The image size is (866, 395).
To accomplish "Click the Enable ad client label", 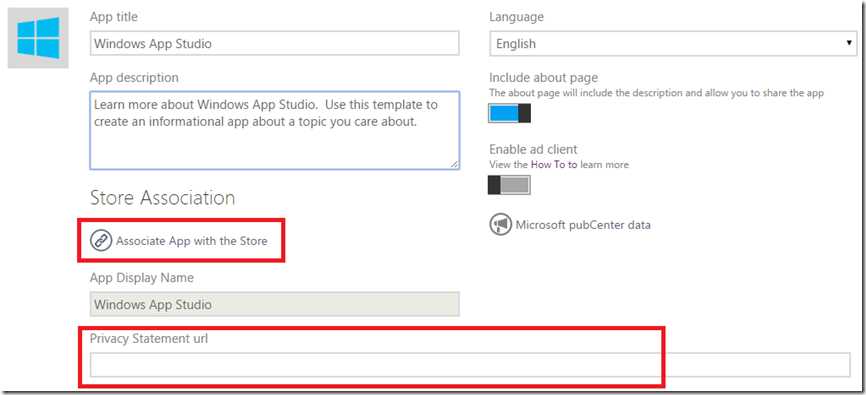I will tap(534, 149).
